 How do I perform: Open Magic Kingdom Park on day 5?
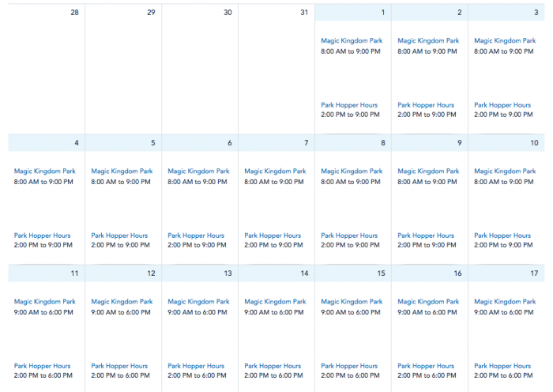[x=122, y=171]
